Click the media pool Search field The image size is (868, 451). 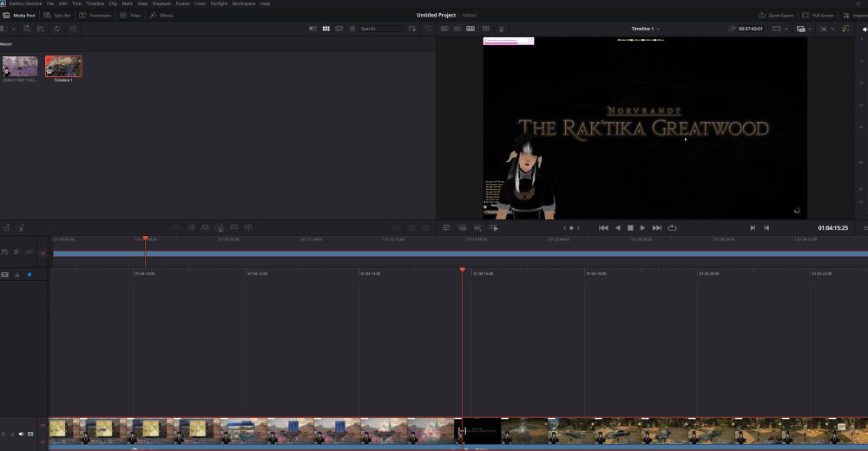tap(380, 29)
